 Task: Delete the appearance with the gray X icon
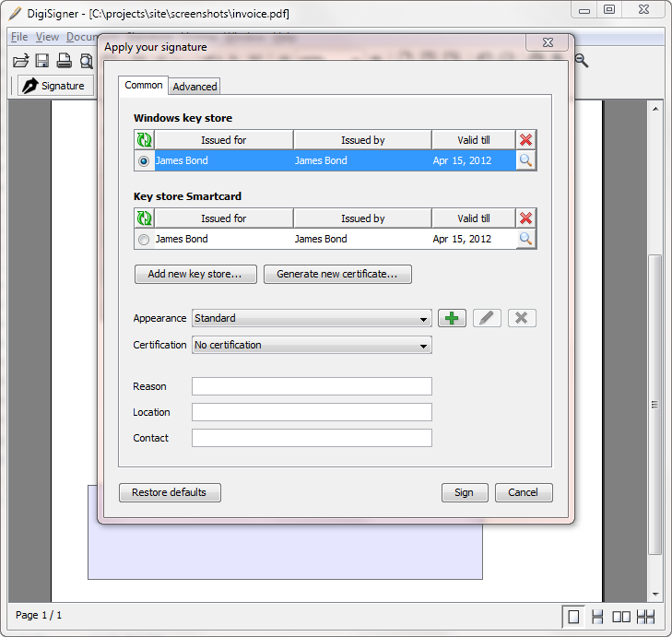522,318
